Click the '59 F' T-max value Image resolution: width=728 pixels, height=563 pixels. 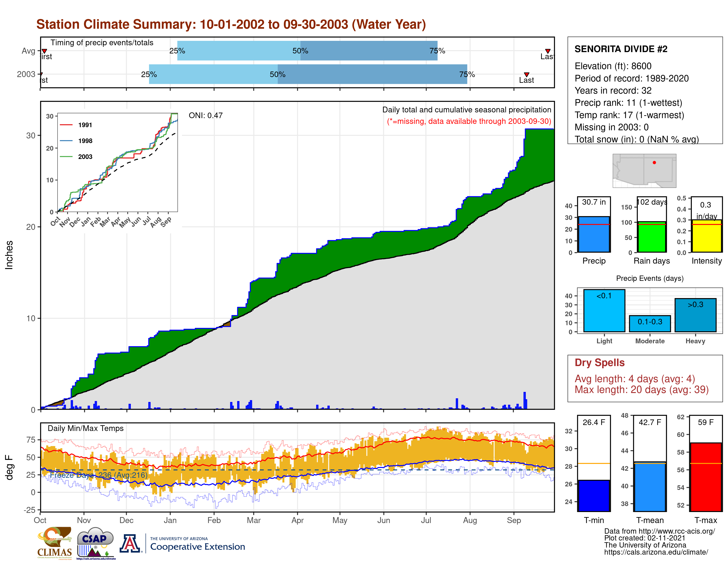point(706,422)
